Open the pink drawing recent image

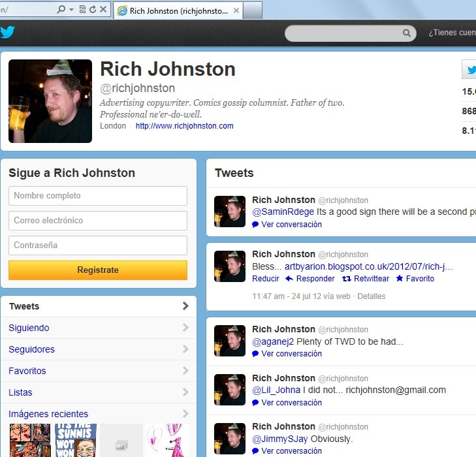(167, 440)
